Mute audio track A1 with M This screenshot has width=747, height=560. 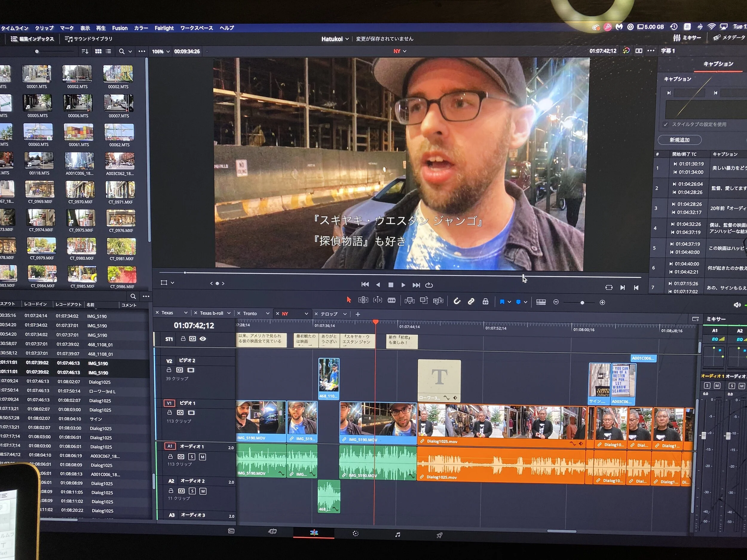[x=202, y=457]
